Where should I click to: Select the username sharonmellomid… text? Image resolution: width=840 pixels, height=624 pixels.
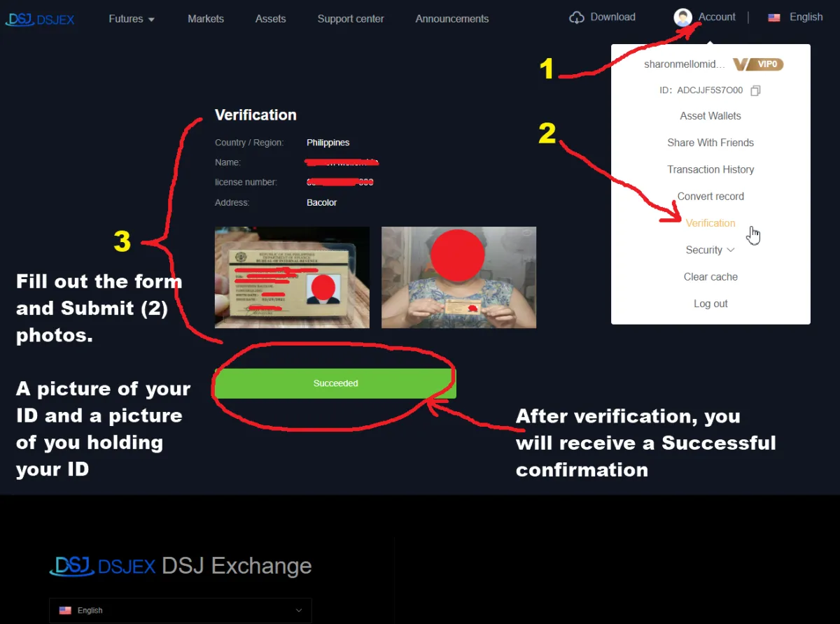[x=685, y=64]
